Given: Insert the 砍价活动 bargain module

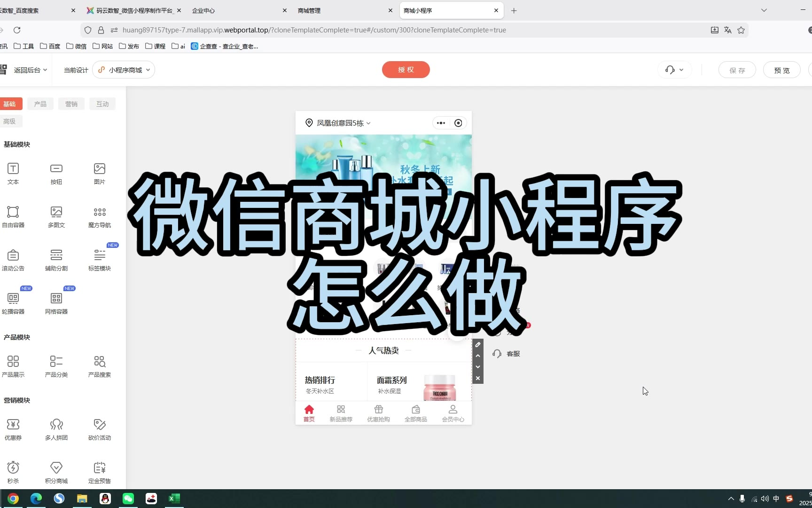Looking at the screenshot, I should [x=100, y=429].
